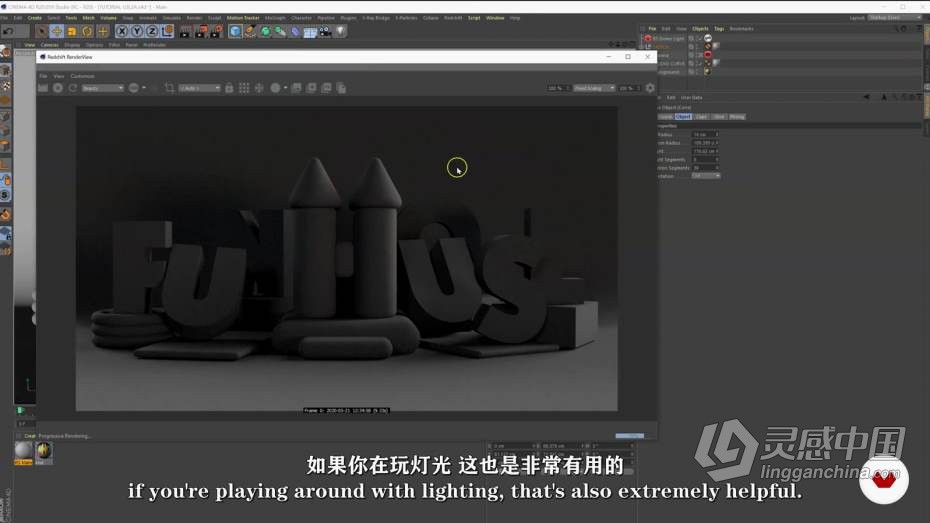Image resolution: width=930 pixels, height=523 pixels.
Task: Add a light object
Action: (x=340, y=31)
